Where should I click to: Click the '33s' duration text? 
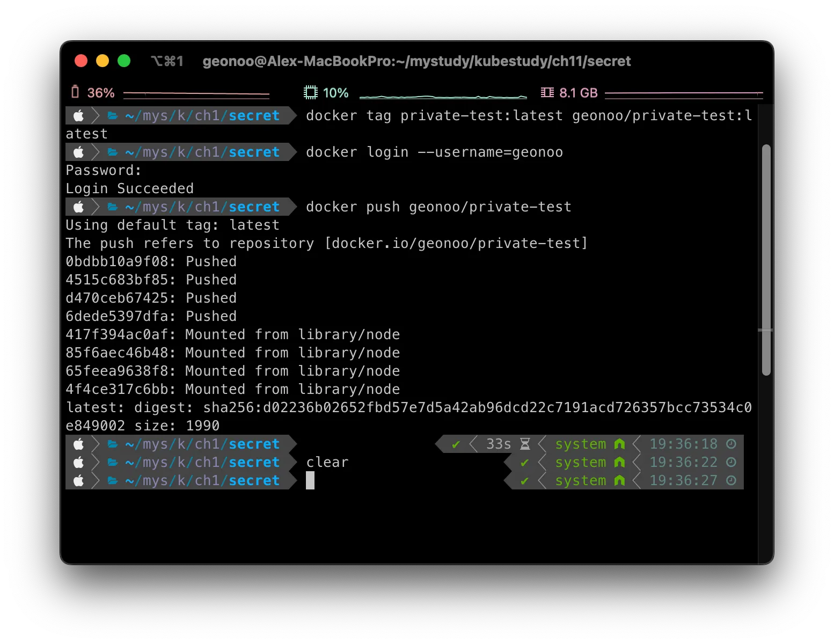[499, 444]
